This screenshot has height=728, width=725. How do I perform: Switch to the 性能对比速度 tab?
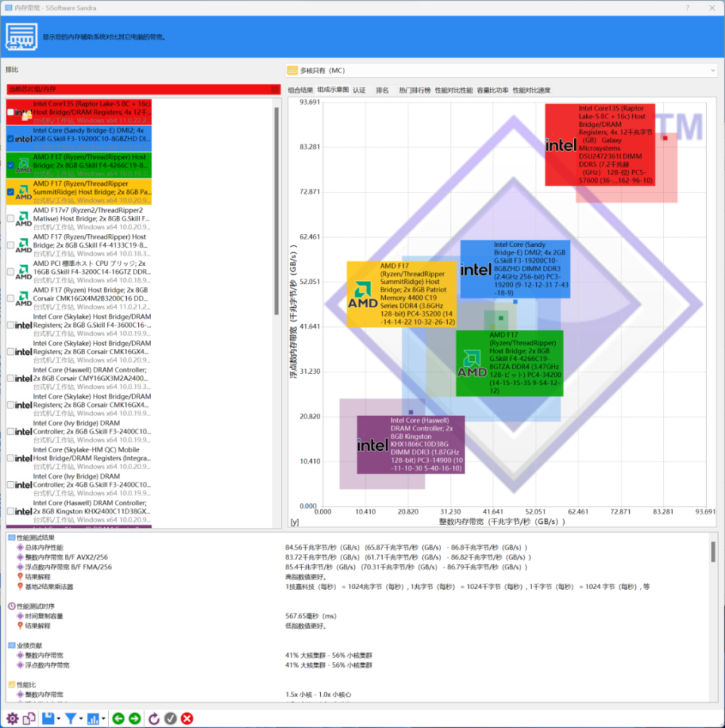tap(532, 90)
